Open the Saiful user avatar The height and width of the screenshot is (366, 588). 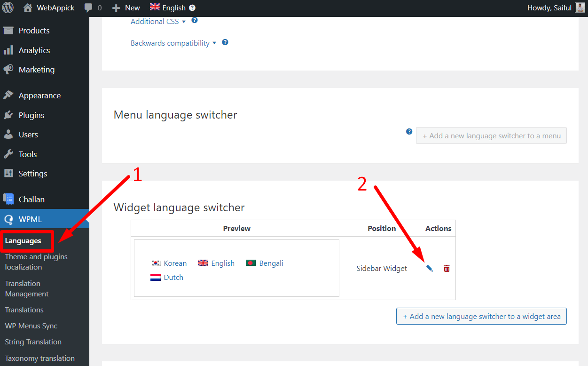(580, 8)
